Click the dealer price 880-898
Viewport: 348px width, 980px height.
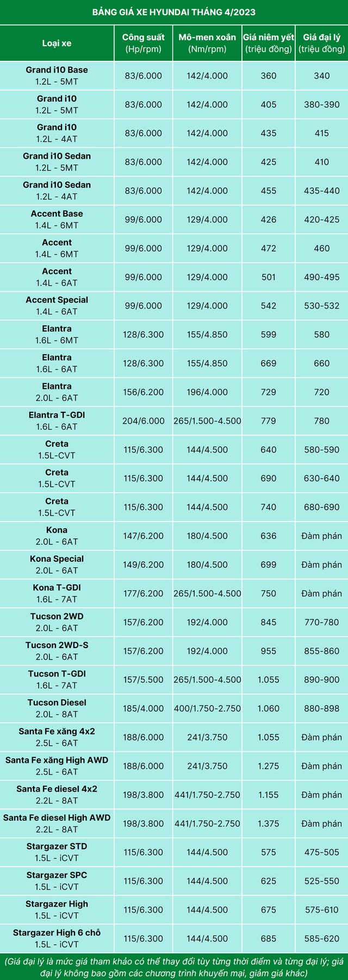pyautogui.click(x=322, y=708)
